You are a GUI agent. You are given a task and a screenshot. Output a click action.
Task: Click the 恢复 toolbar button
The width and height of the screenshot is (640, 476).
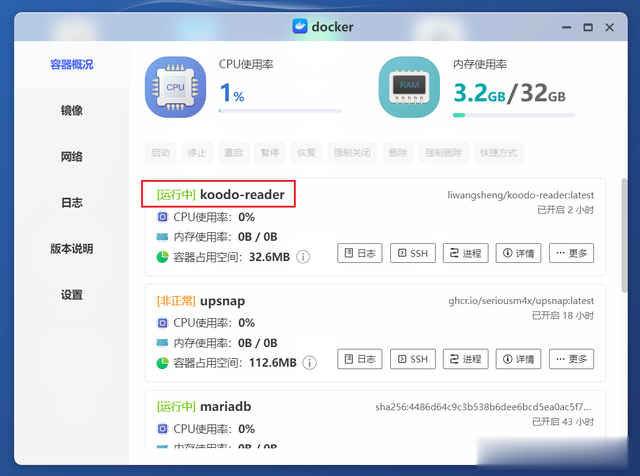307,153
